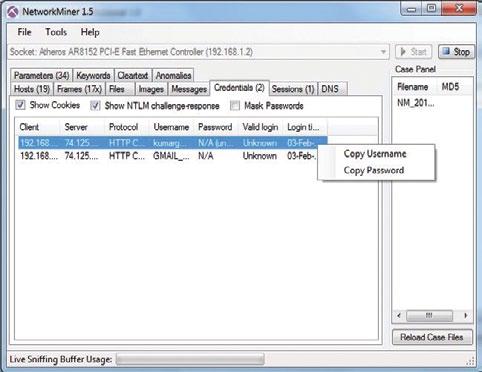Switch to the Parameters (34) tab
The width and height of the screenshot is (482, 372).
pos(42,75)
